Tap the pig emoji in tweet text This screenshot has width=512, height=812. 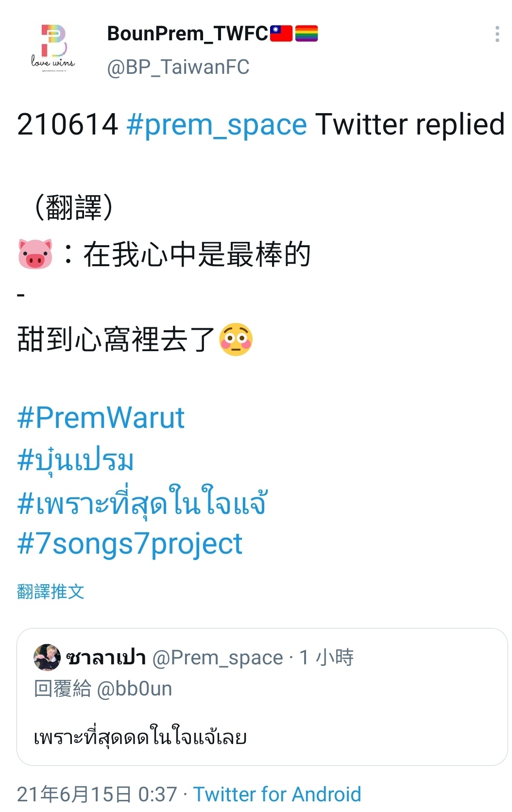pos(35,254)
